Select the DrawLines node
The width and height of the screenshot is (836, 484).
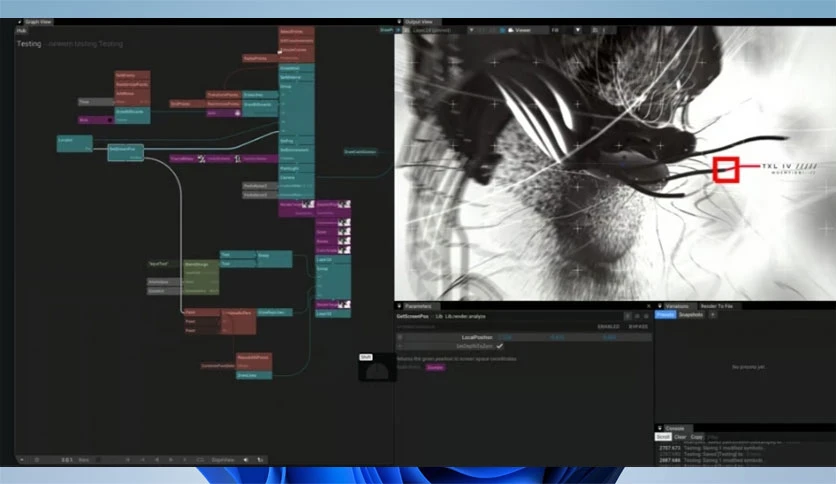tap(254, 375)
